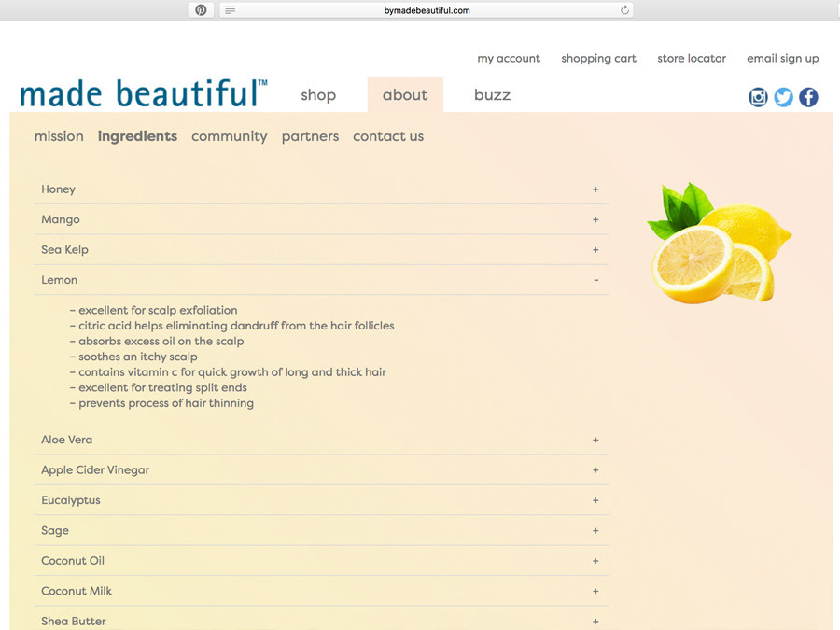This screenshot has width=840, height=630.
Task: Click the Mango ingredient label
Action: point(61,219)
